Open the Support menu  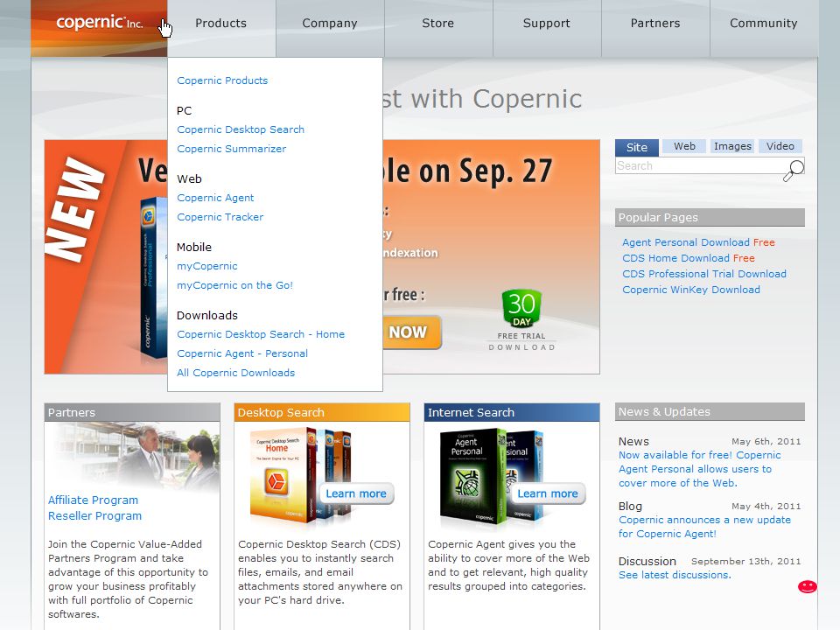[546, 23]
